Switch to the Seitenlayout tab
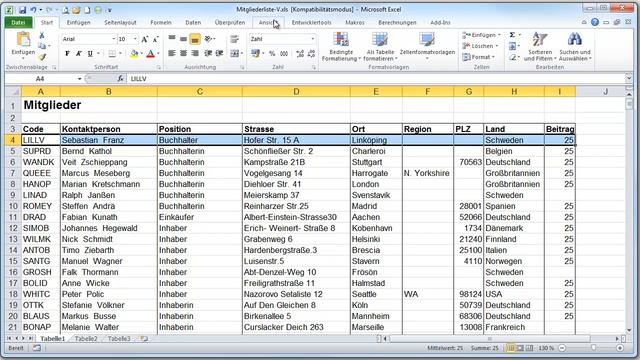 click(x=120, y=22)
